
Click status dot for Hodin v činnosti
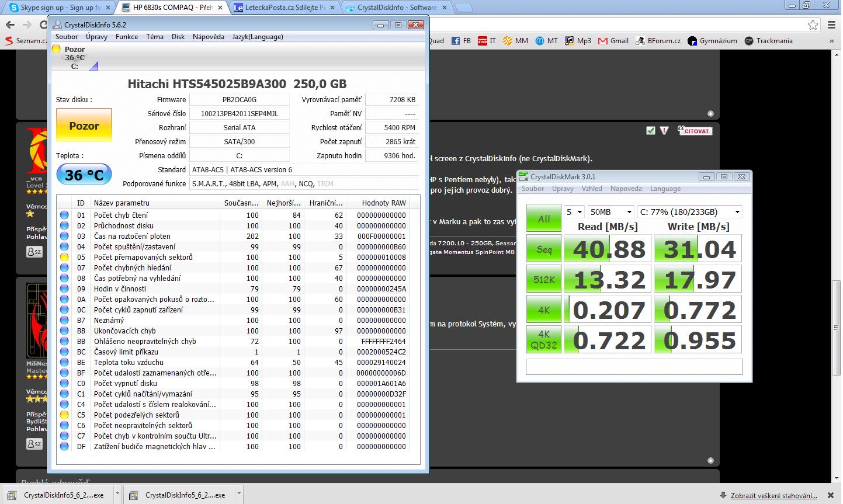point(64,289)
